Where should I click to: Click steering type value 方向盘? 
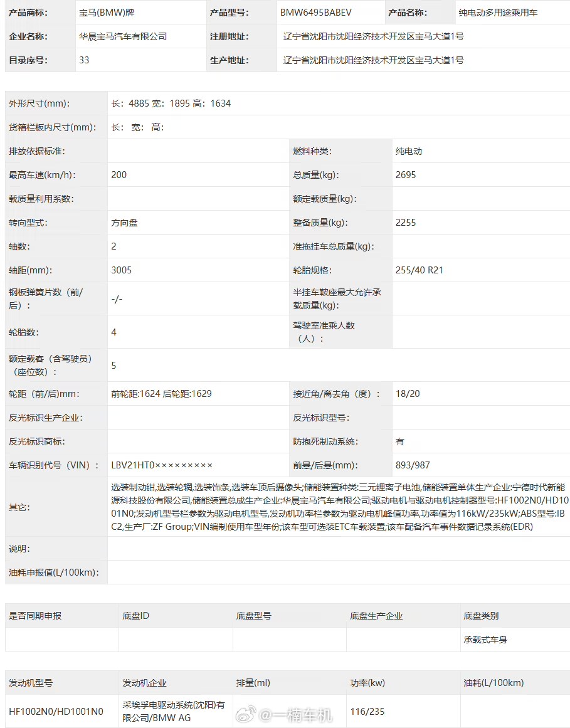click(x=124, y=223)
